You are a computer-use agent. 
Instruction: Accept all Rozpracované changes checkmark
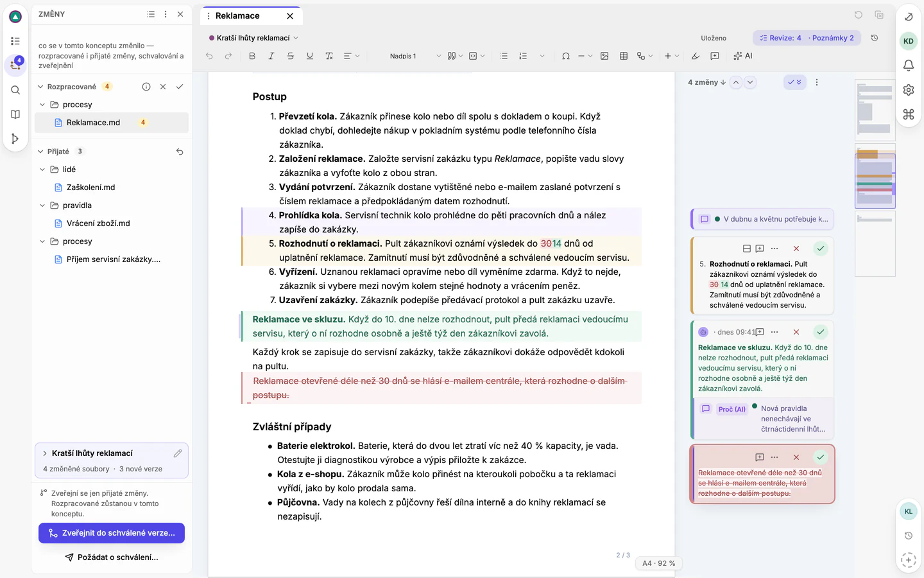[x=180, y=87]
